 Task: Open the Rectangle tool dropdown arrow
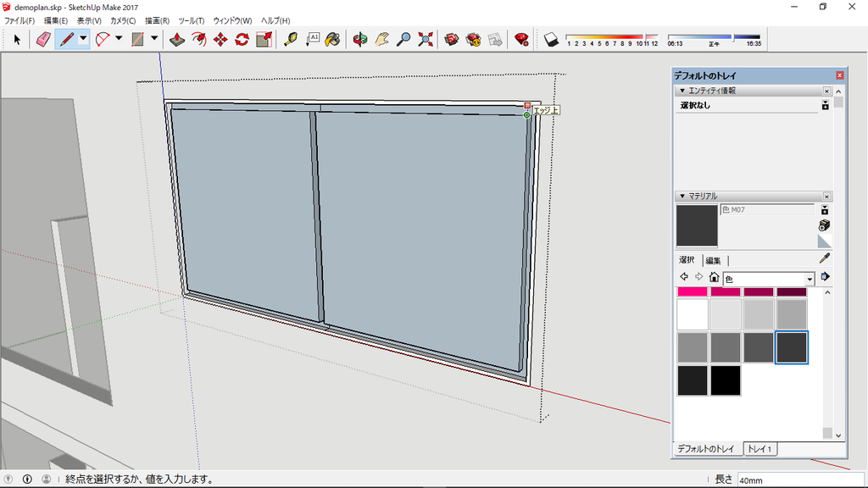pos(154,39)
